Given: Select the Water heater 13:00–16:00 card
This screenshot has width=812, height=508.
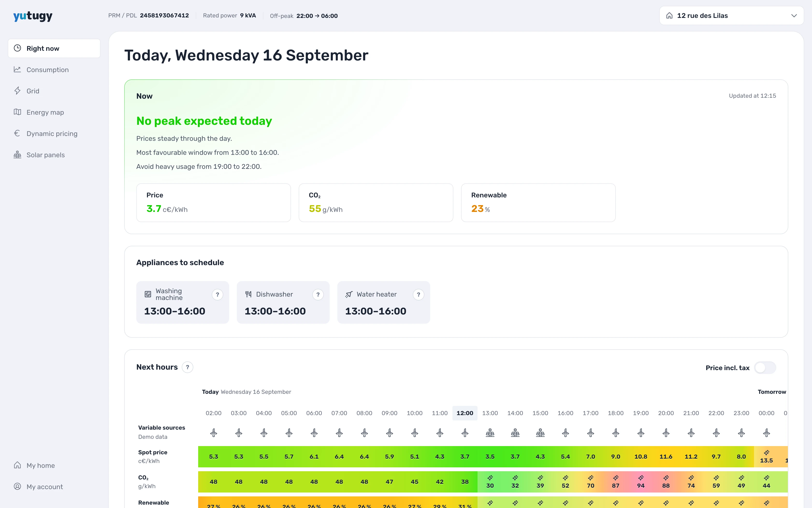Looking at the screenshot, I should (384, 302).
